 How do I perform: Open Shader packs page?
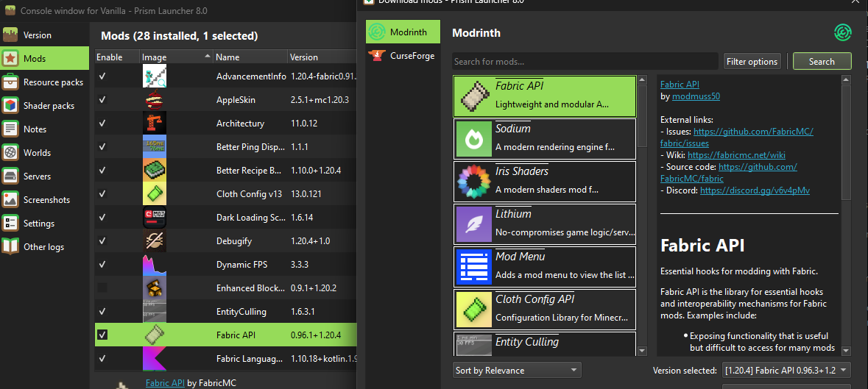click(44, 106)
